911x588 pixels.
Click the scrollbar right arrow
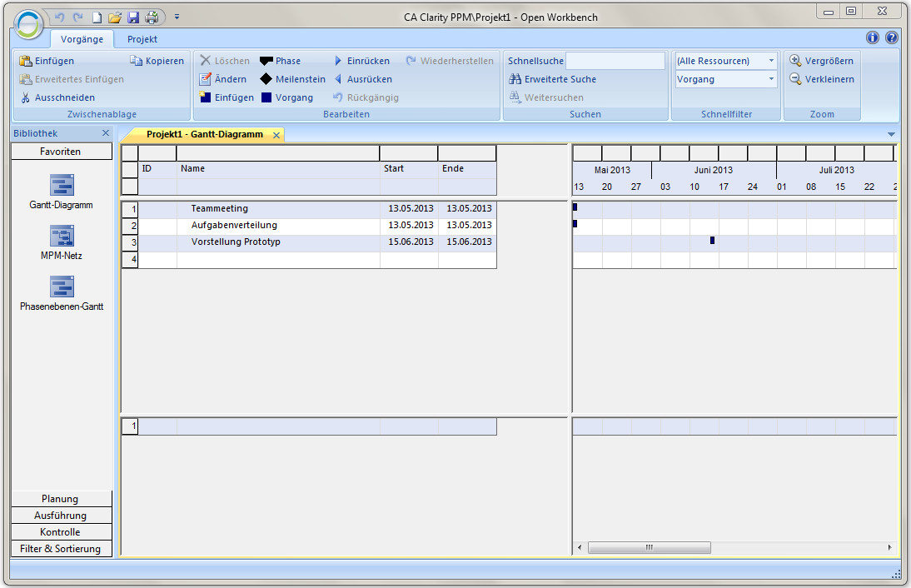point(889,547)
